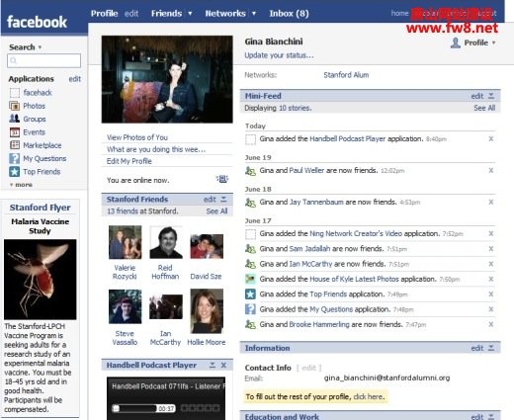Expand more applications in sidebar

[x=21, y=185]
